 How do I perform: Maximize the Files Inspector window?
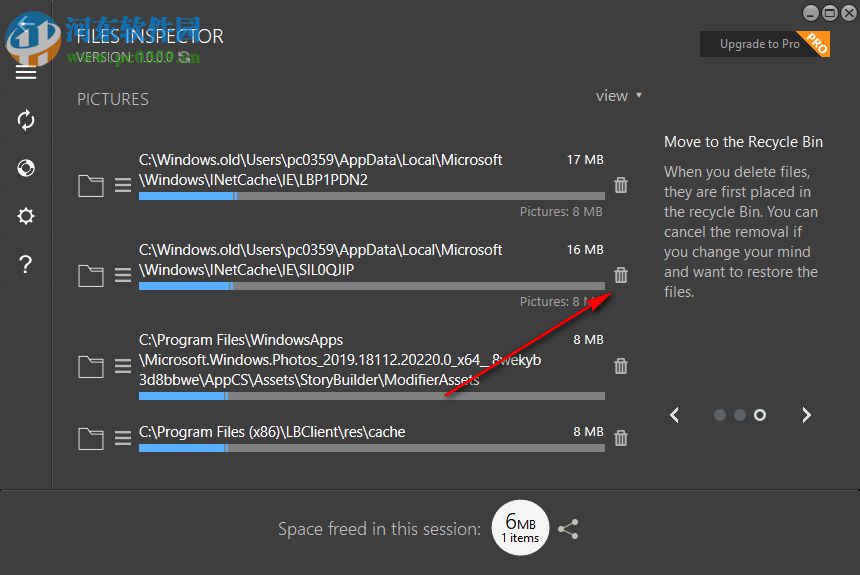point(830,13)
